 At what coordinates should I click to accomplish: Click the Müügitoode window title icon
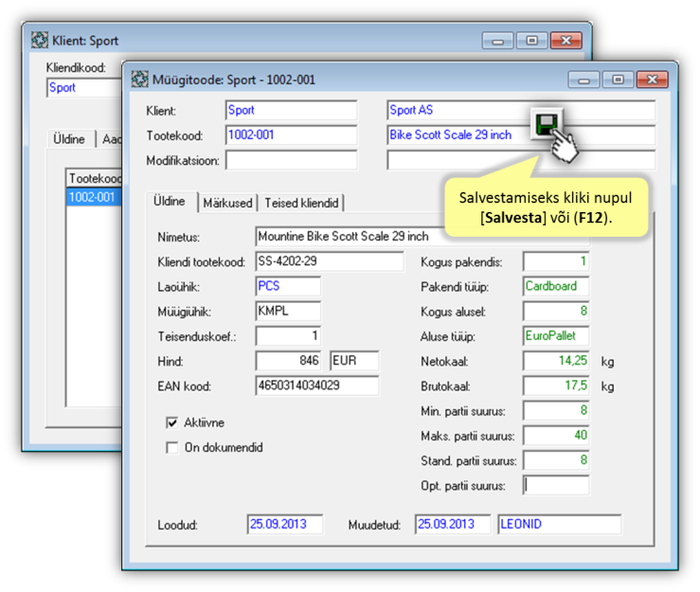click(x=140, y=80)
